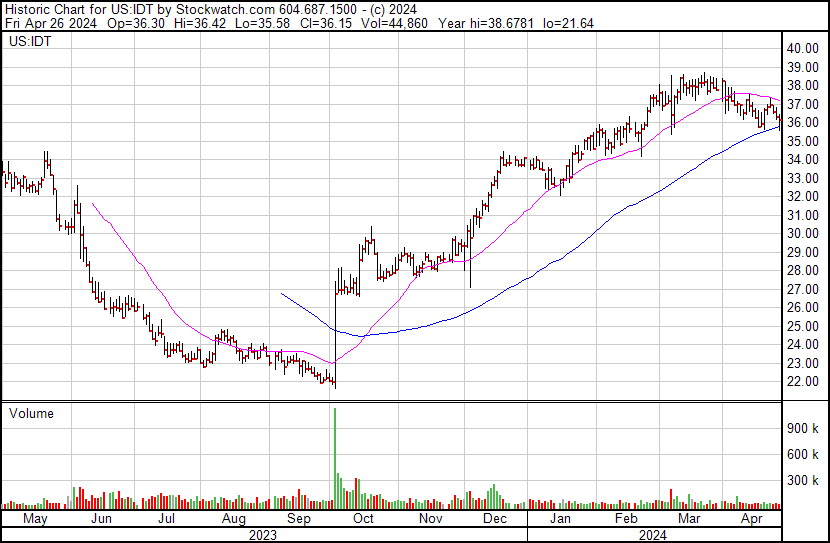Screen dimensions: 830x543
Task: Select the 38.00 price axis label
Action: [x=803, y=86]
